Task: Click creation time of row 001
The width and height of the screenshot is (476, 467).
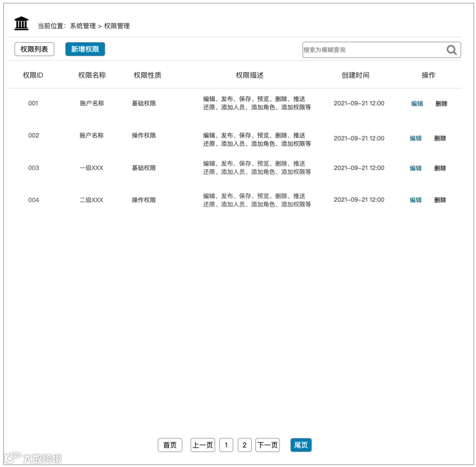Action: 359,104
